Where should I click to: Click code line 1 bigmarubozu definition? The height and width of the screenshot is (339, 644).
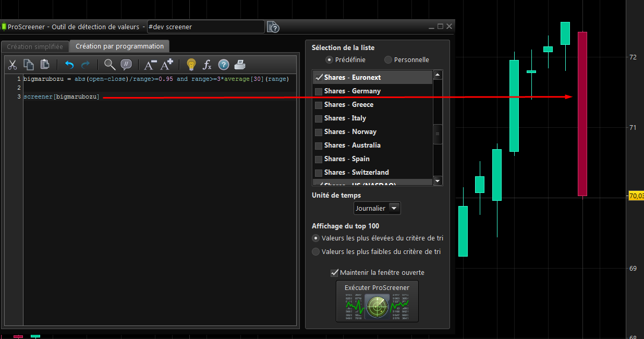point(156,79)
